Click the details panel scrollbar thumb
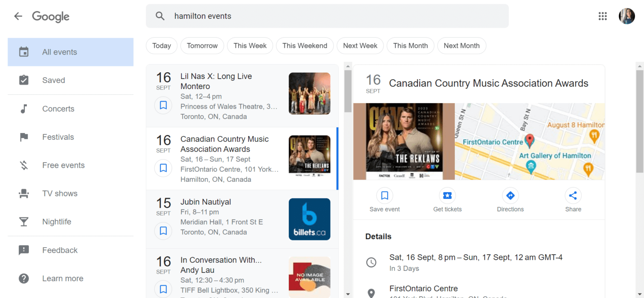The image size is (644, 298). (639, 122)
